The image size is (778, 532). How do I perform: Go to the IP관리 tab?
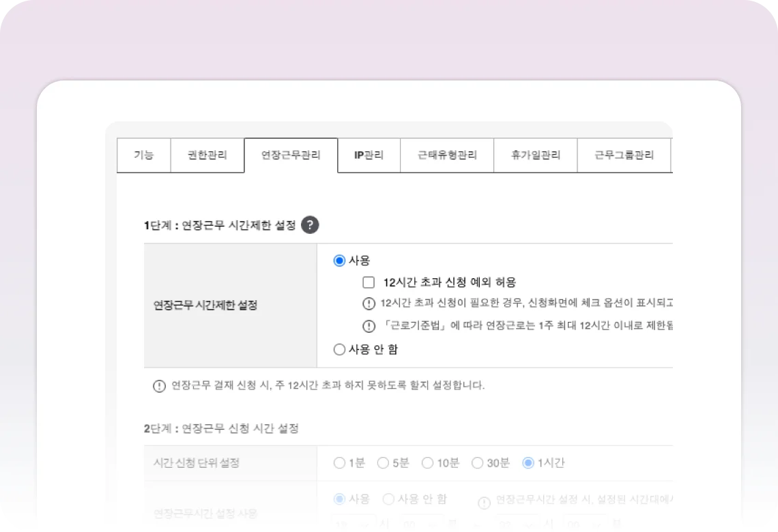[369, 155]
